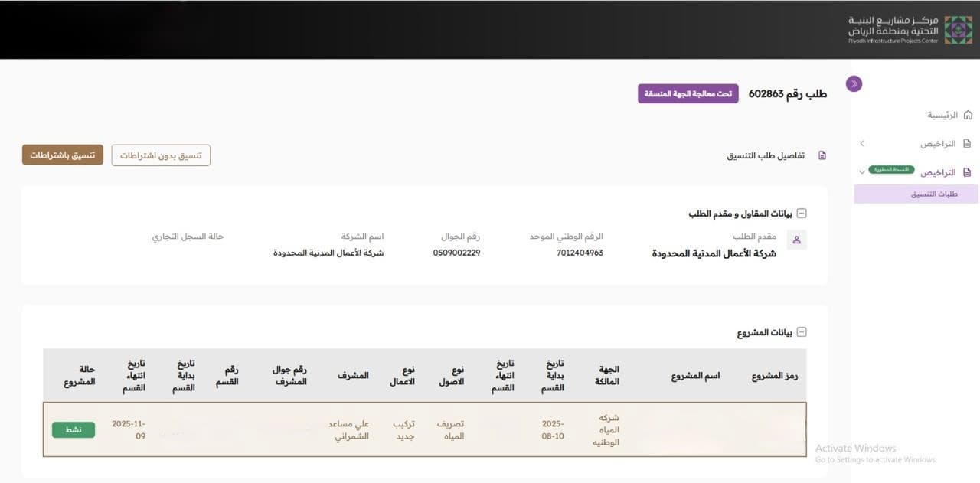
Task: Select the project row with شركه المياه الوطنيه
Action: pyautogui.click(x=424, y=429)
